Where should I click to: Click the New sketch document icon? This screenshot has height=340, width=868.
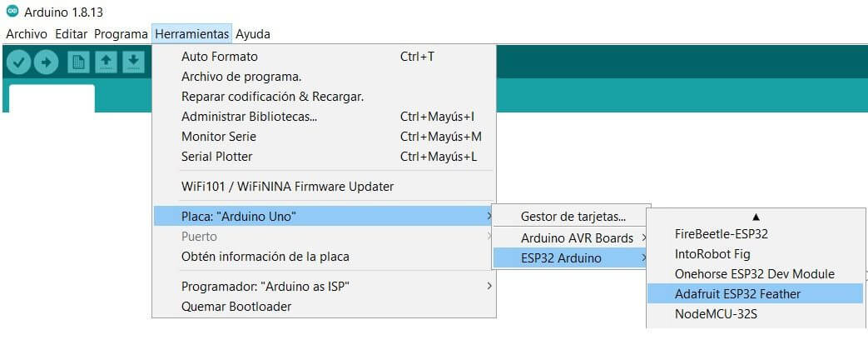(79, 62)
